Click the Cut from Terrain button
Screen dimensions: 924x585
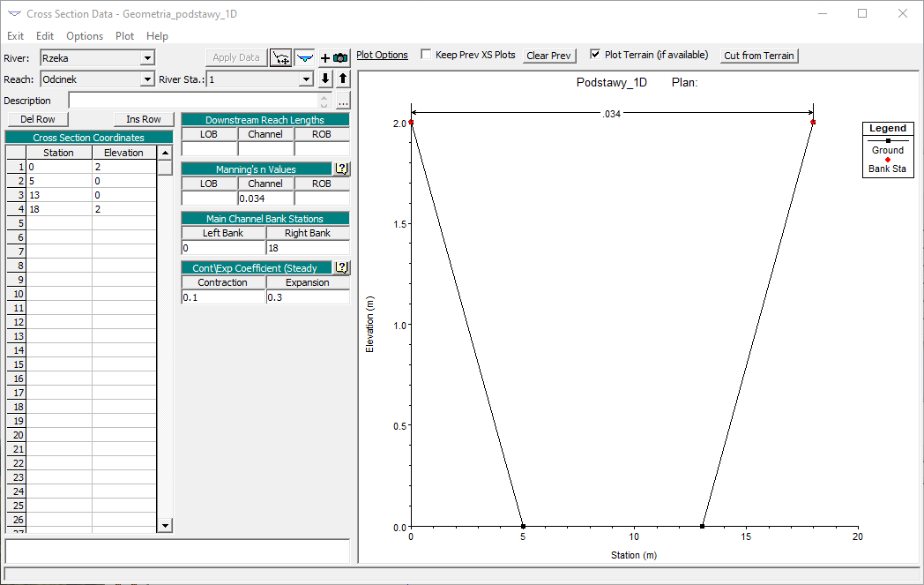(758, 56)
